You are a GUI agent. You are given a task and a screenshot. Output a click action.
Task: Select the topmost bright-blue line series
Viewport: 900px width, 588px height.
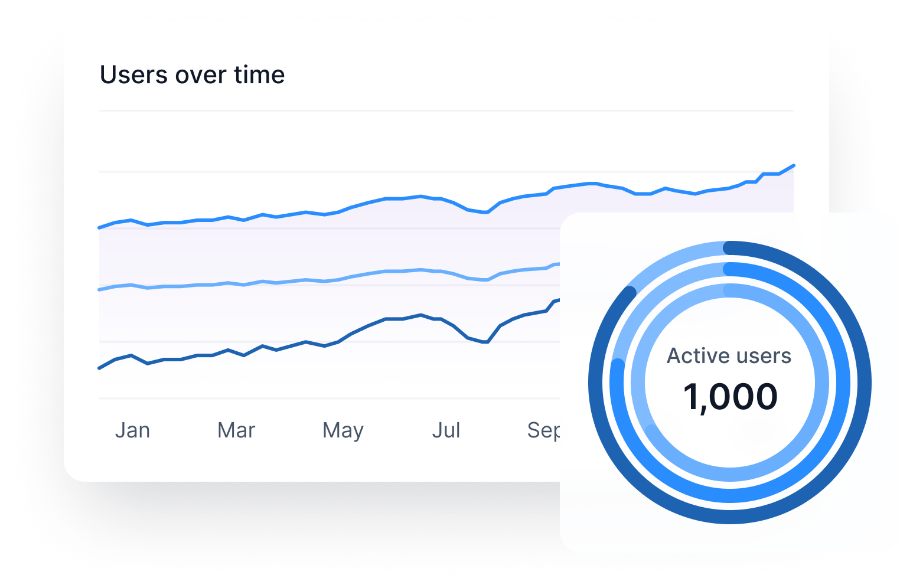coord(354,206)
